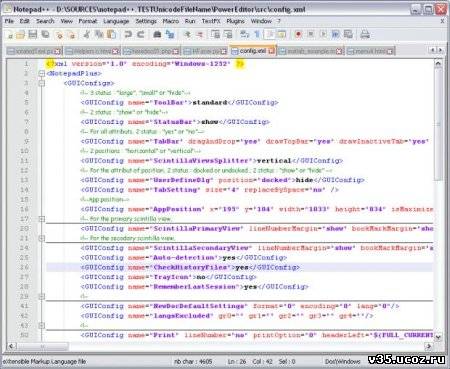450x369 pixels.
Task: Undo the last edit via toolbar arrow
Action: (128, 34)
